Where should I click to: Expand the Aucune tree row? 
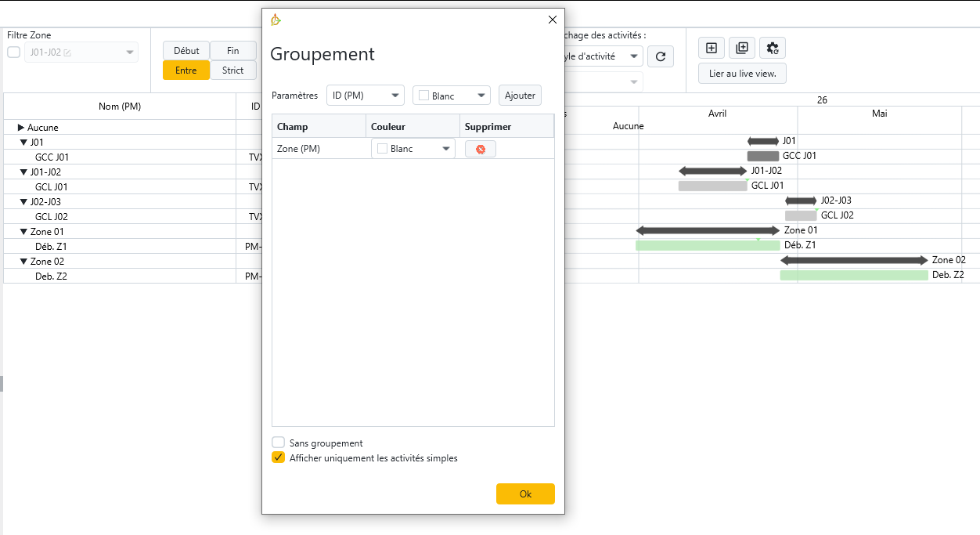(21, 128)
